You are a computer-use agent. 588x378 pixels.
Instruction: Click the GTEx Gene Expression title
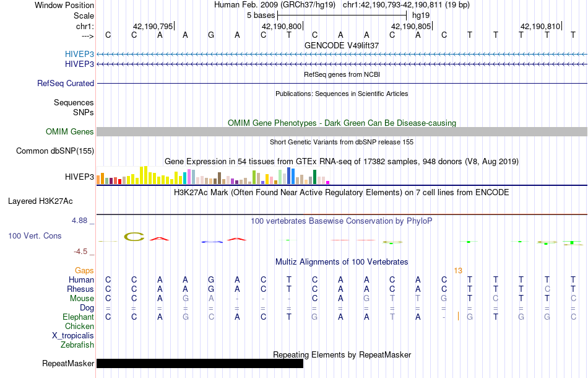(342, 161)
